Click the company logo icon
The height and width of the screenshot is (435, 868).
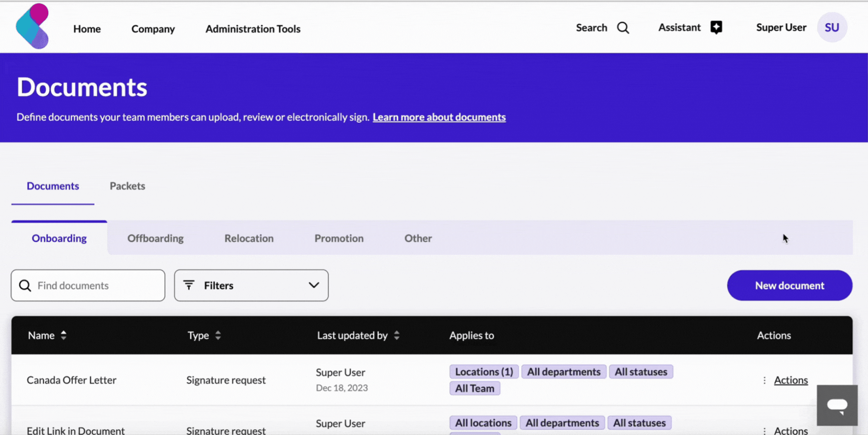coord(32,26)
